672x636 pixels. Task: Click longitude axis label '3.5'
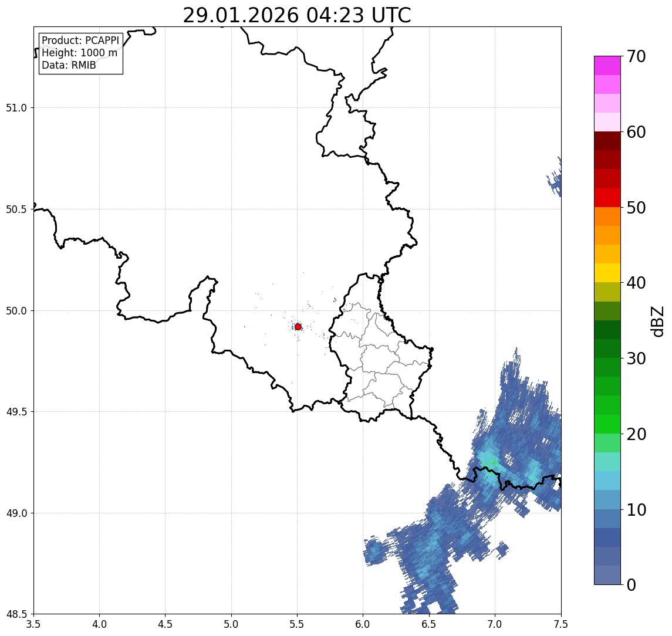coord(33,624)
